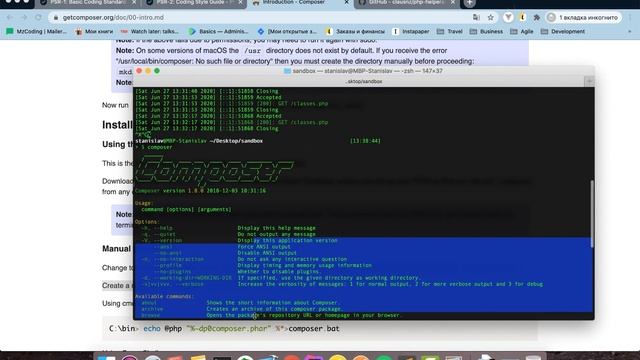View site info via the lock icon
640x360 pixels.
[56, 18]
